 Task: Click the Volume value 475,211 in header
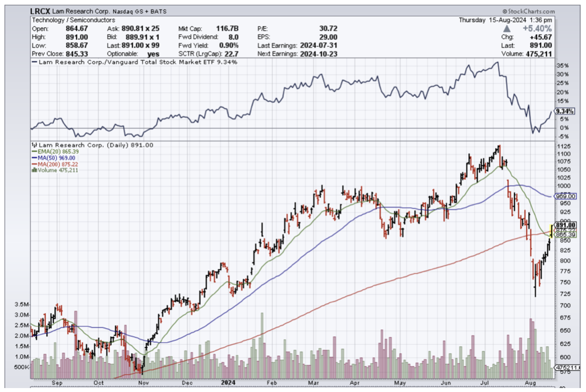tap(539, 54)
